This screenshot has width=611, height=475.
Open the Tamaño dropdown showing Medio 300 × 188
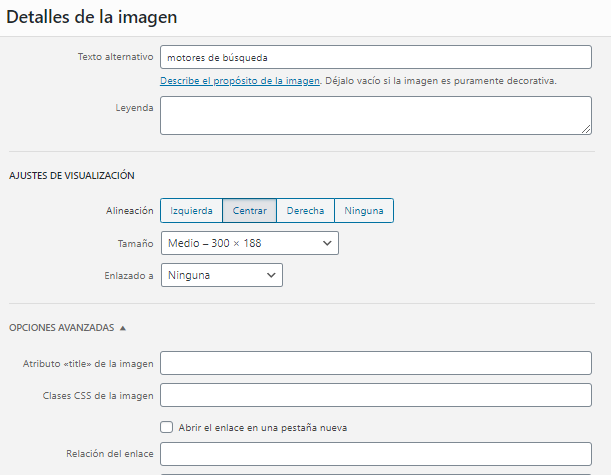click(249, 243)
